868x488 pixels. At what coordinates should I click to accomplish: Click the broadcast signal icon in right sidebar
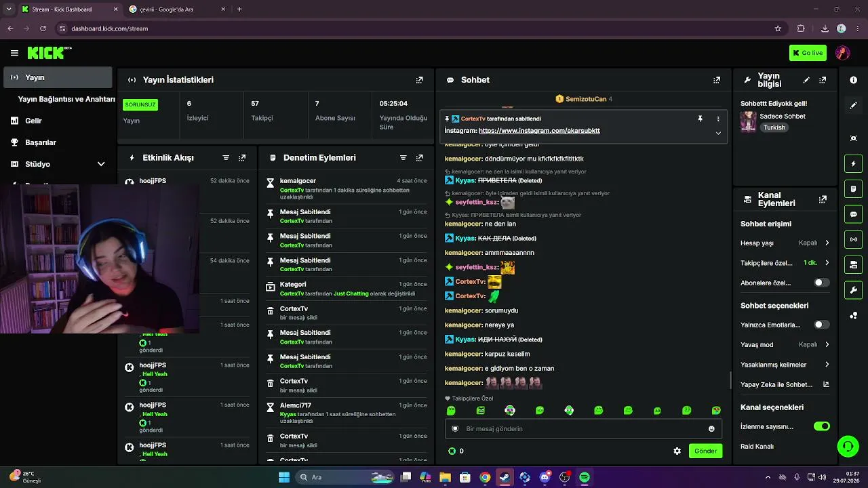pos(853,239)
